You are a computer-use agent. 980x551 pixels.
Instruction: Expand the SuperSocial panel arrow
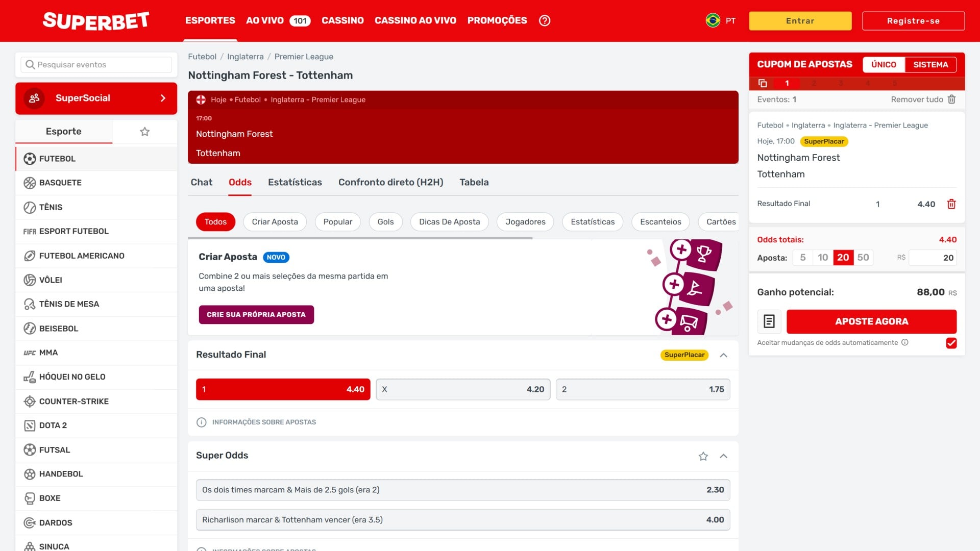162,98
